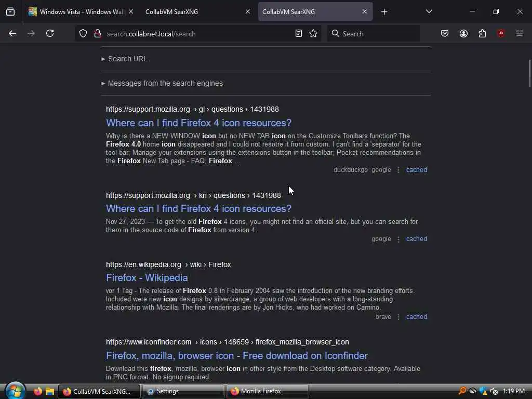Open the Firefox - Wikipedia result
Viewport: 532px width, 399px height.
coord(147,278)
